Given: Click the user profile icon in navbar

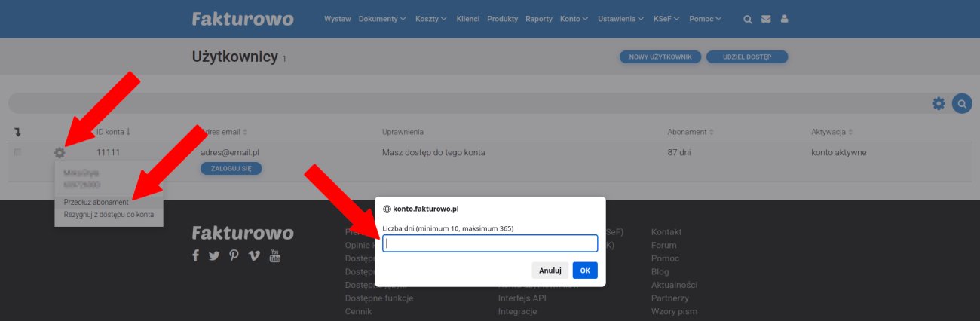Looking at the screenshot, I should point(784,19).
